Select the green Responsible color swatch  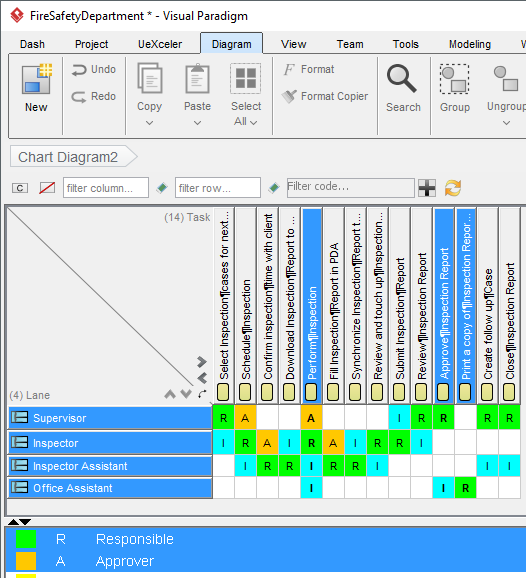click(26, 539)
